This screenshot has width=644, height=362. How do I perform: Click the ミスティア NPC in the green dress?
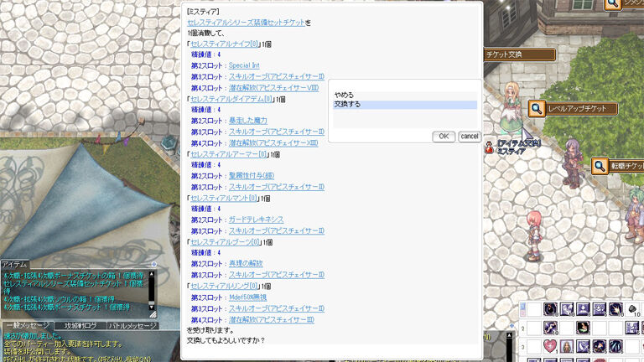(x=512, y=106)
